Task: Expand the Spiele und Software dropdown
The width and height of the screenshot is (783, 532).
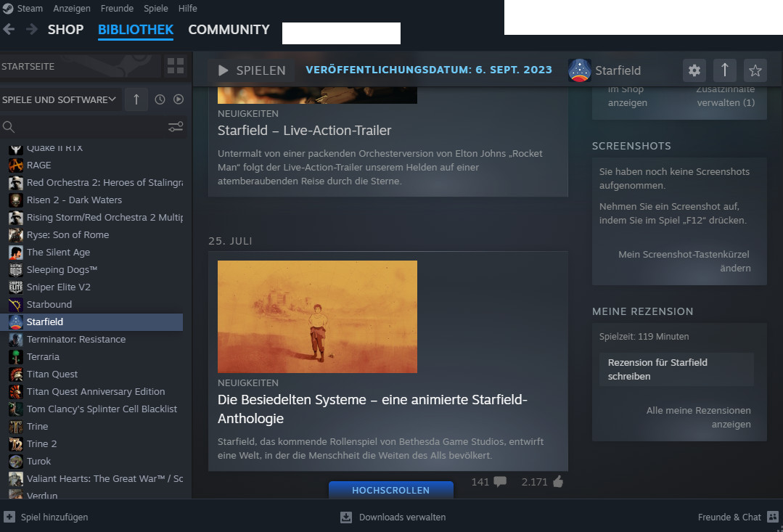Action: coord(59,99)
